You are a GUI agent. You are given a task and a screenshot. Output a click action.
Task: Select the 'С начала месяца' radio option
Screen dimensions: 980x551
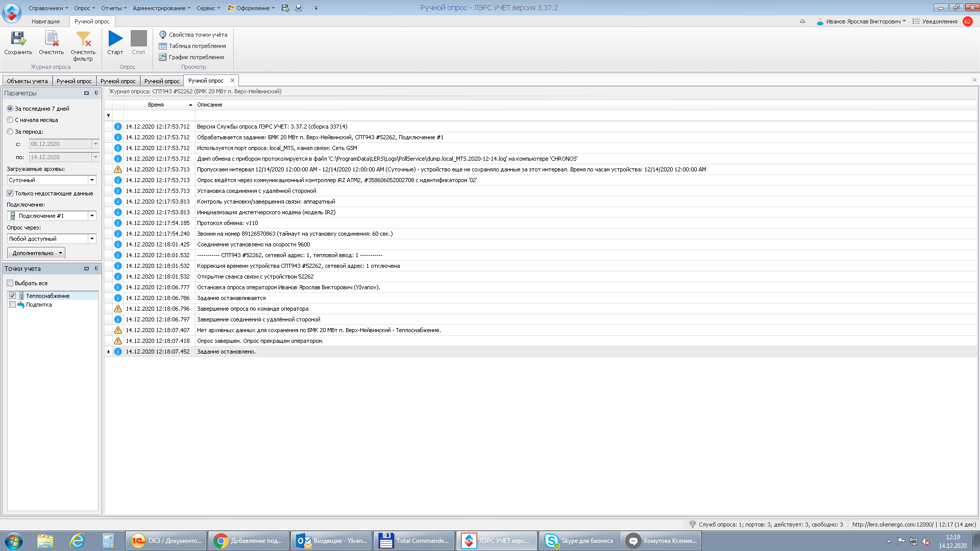pyautogui.click(x=10, y=120)
